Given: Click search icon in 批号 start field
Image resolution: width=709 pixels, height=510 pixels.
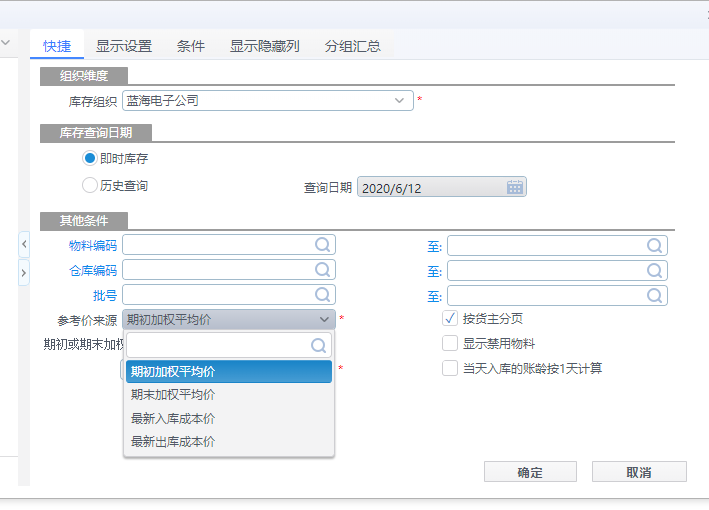Looking at the screenshot, I should tap(323, 295).
